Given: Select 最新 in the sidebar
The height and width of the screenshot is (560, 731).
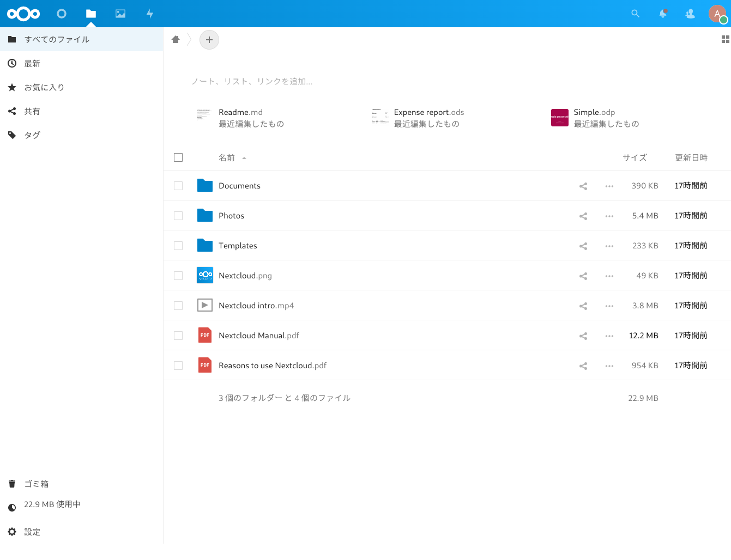Looking at the screenshot, I should pyautogui.click(x=32, y=64).
